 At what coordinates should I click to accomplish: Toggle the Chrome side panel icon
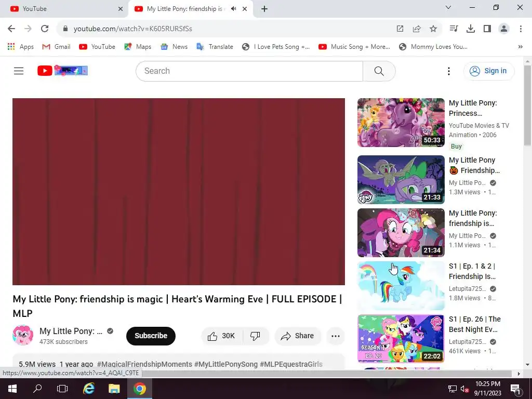click(x=487, y=29)
